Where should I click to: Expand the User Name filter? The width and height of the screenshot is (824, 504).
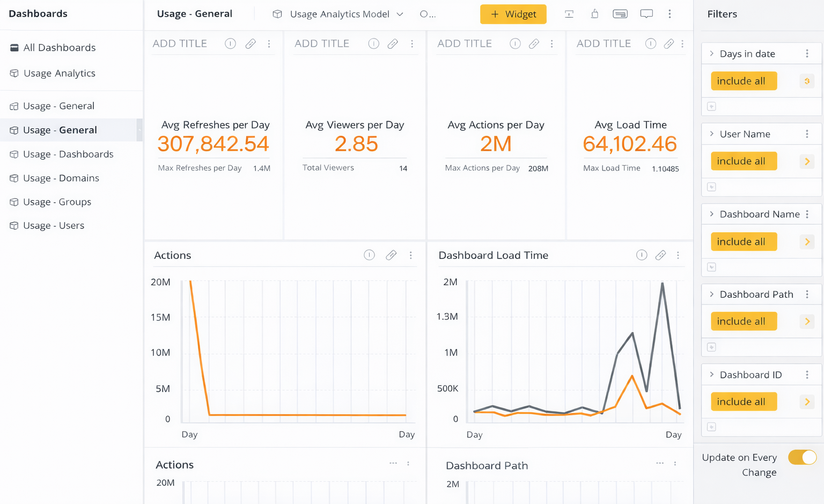click(712, 134)
